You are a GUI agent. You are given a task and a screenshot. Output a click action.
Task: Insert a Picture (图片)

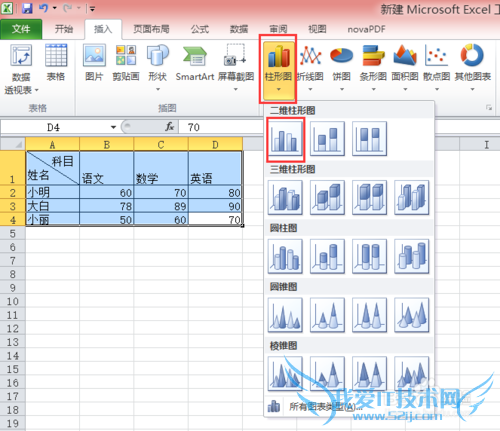pyautogui.click(x=94, y=63)
